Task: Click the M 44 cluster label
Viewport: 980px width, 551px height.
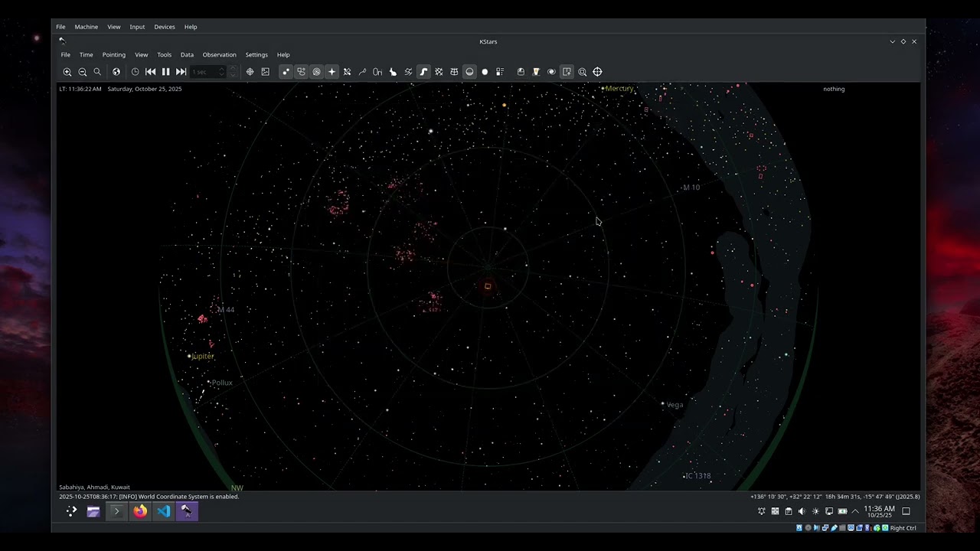Action: pyautogui.click(x=226, y=310)
